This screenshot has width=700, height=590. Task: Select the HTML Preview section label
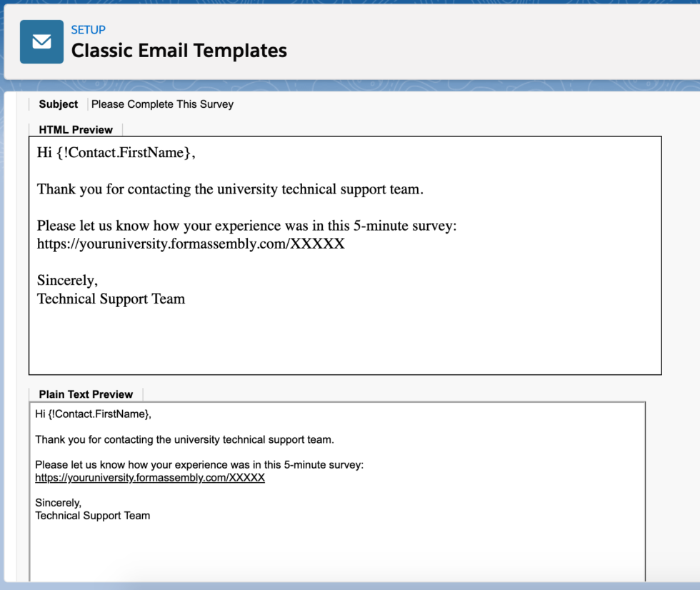(76, 130)
